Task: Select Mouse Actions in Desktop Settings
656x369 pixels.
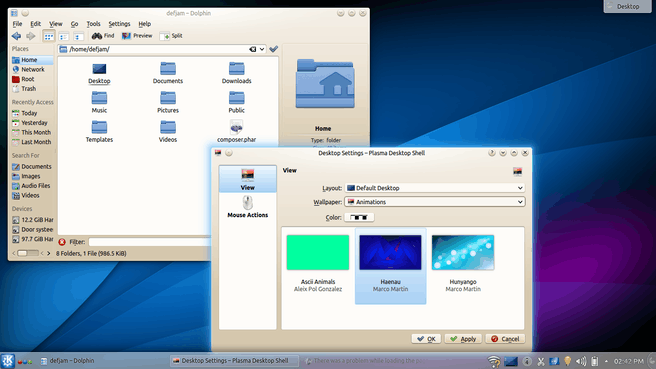Action: coord(248,207)
